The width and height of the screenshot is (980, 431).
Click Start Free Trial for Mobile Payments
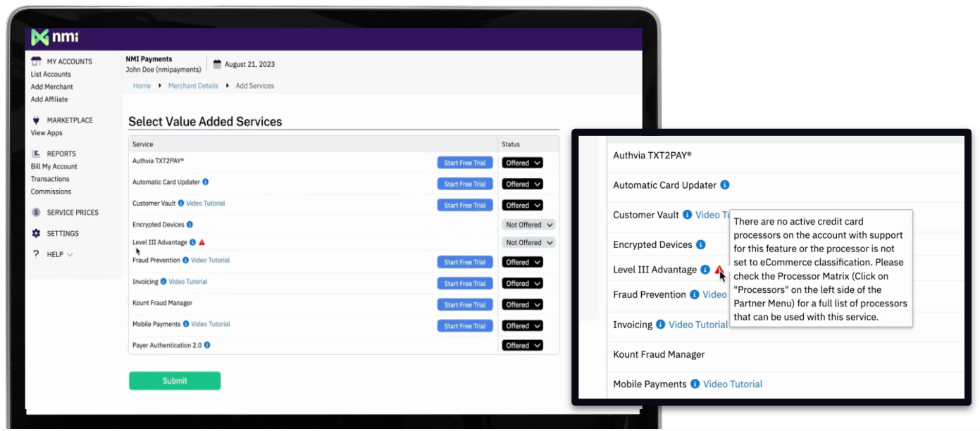465,325
